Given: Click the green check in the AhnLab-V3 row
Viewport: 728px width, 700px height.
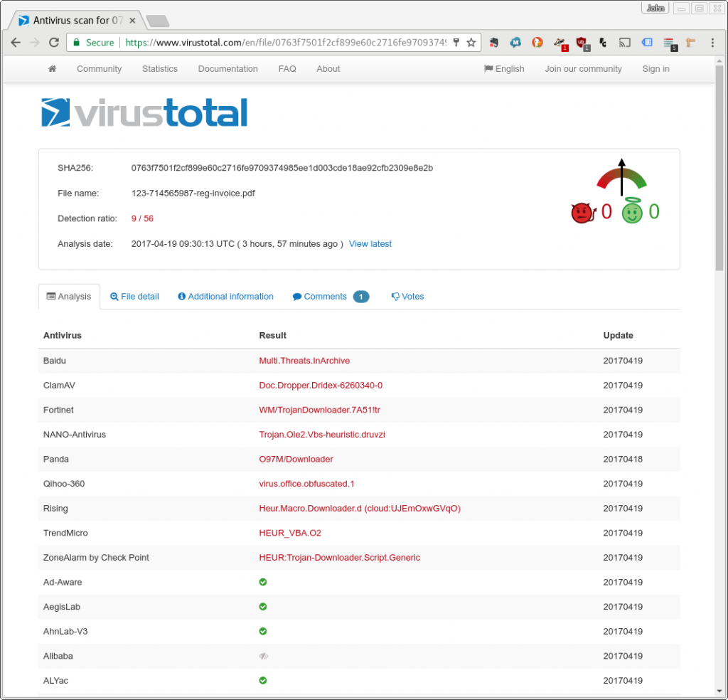Looking at the screenshot, I should coord(263,631).
